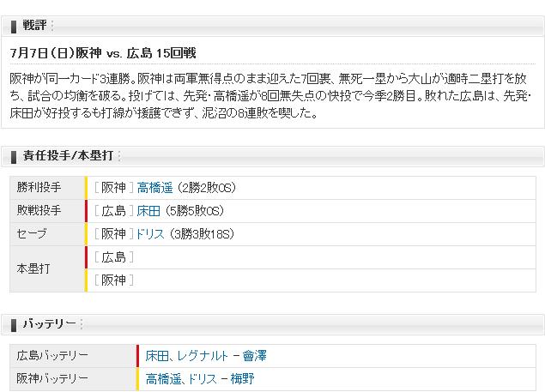This screenshot has width=545, height=392.
Task: Click the 阪神バッテリー row label
Action: point(52,378)
